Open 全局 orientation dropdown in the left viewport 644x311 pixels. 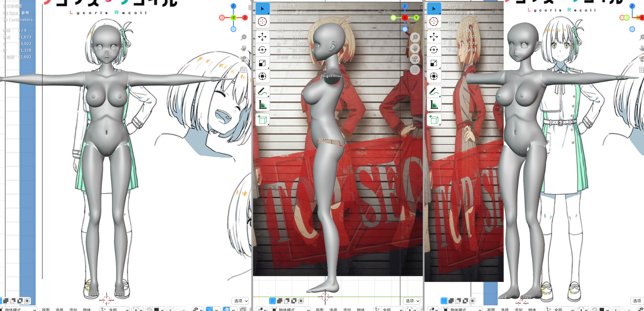click(x=114, y=309)
